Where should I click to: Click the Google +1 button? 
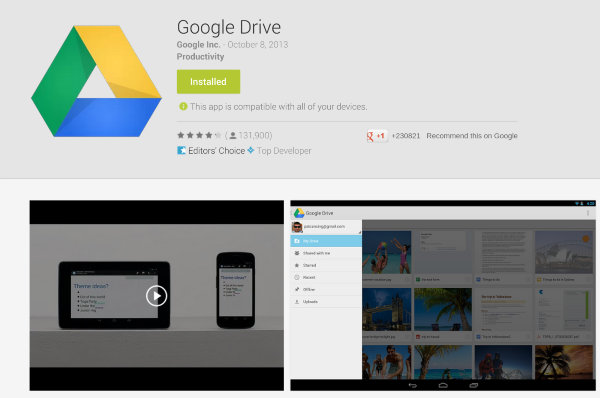click(x=377, y=136)
